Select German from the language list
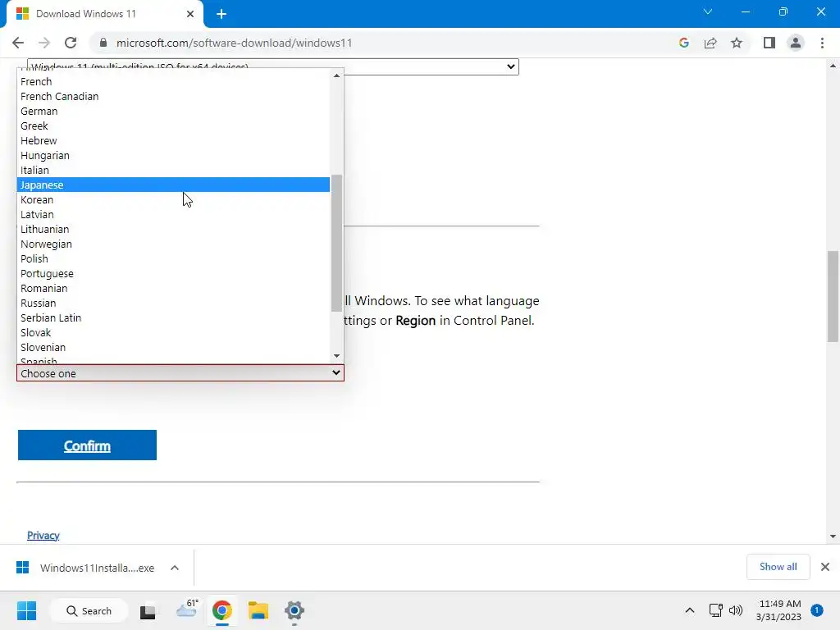840x630 pixels. click(174, 111)
